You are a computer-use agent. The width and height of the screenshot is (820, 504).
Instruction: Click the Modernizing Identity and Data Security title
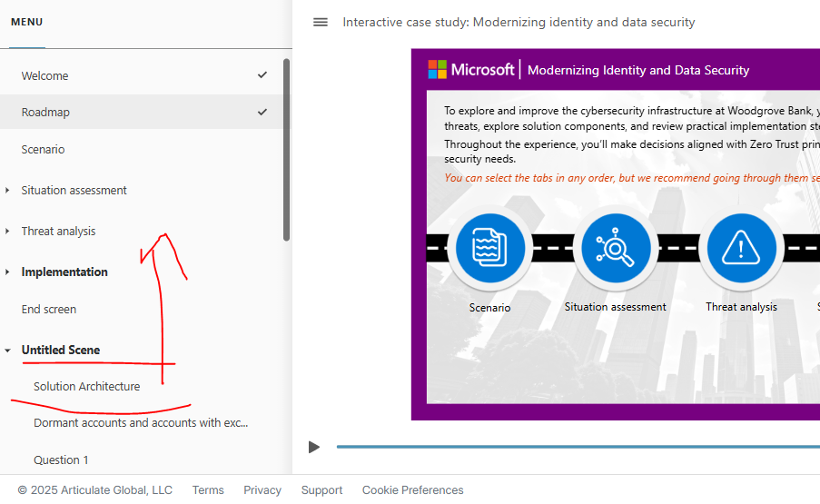pyautogui.click(x=638, y=70)
